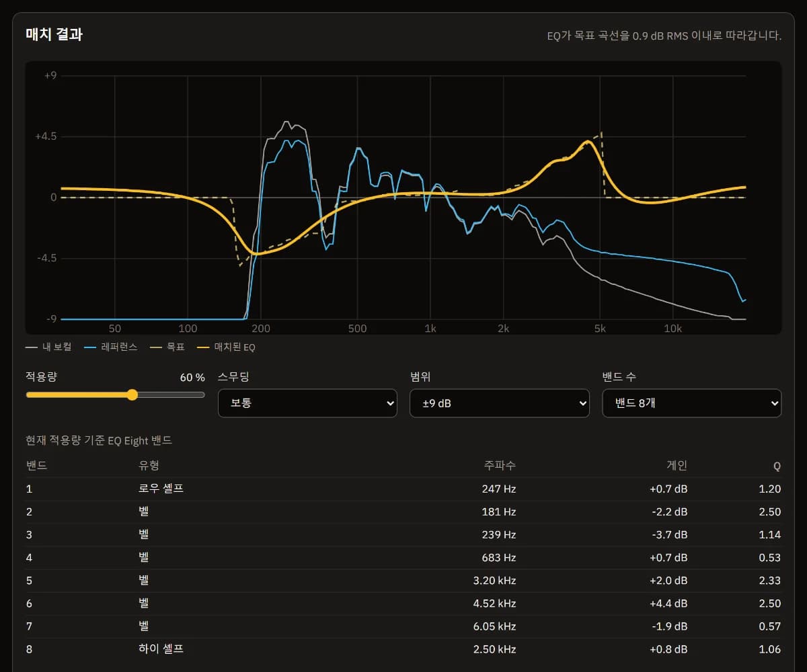Select the 하이 셸프 type cell
Viewport: 807px width, 672px height.
(x=161, y=649)
